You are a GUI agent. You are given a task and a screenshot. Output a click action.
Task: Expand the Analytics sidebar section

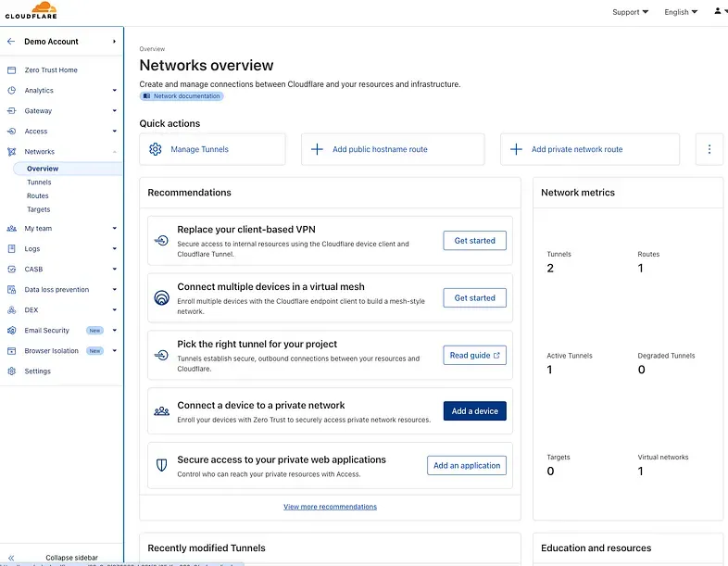114,91
